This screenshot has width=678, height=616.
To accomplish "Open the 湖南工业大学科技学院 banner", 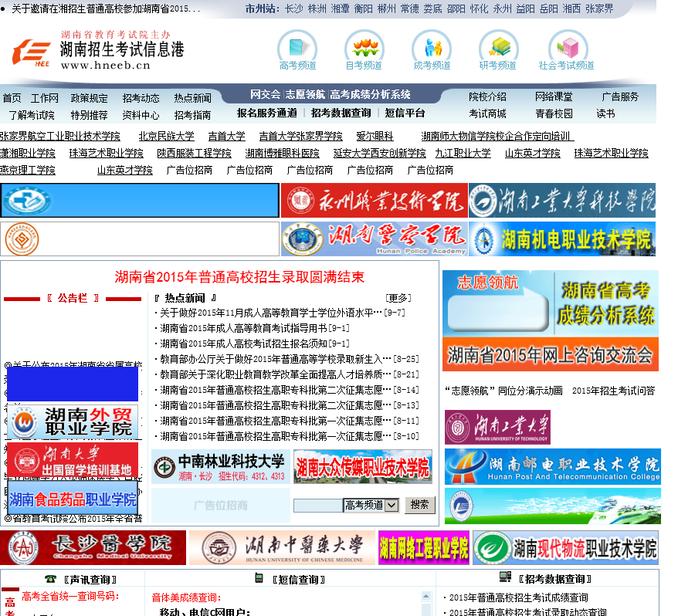I will [562, 201].
